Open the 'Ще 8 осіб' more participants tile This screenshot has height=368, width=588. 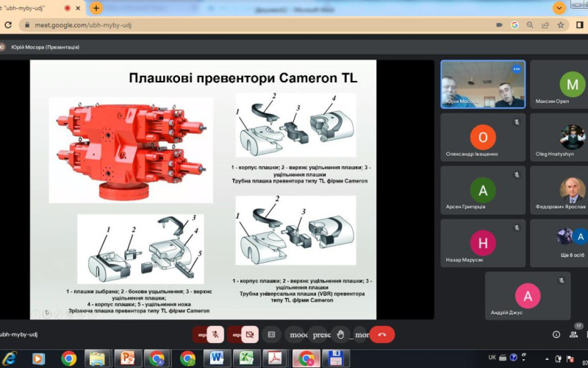click(x=559, y=244)
